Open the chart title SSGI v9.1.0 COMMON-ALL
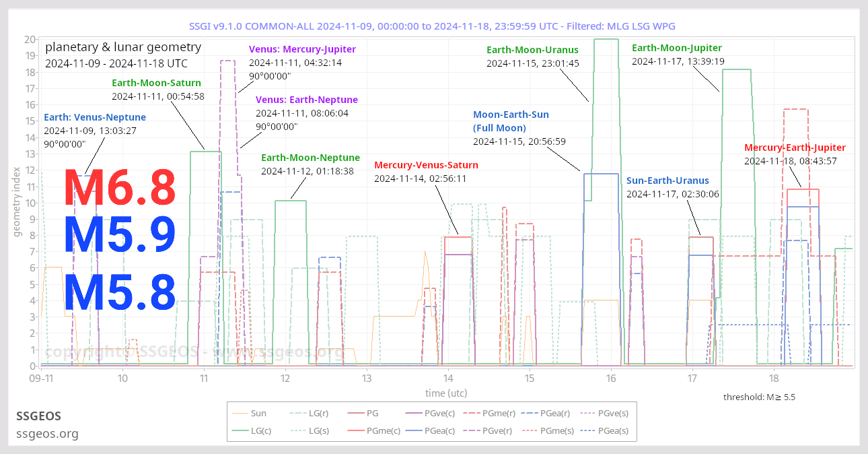This screenshot has height=454, width=868. tap(434, 26)
